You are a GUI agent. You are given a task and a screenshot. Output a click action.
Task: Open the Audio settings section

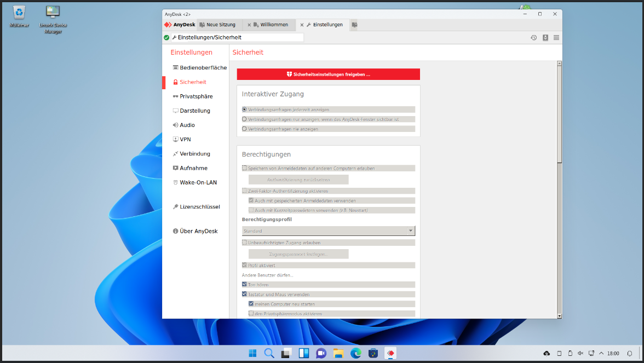(183, 125)
